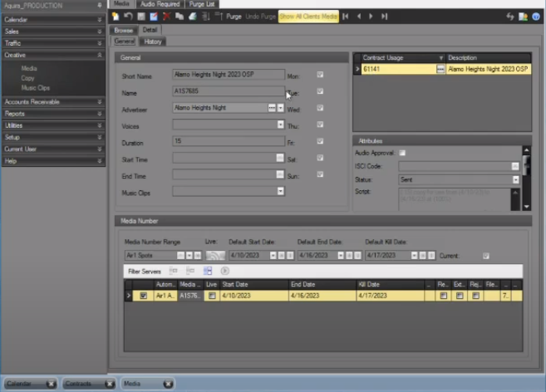The height and width of the screenshot is (392, 546).
Task: Go to the last record
Action: pyautogui.click(x=384, y=17)
